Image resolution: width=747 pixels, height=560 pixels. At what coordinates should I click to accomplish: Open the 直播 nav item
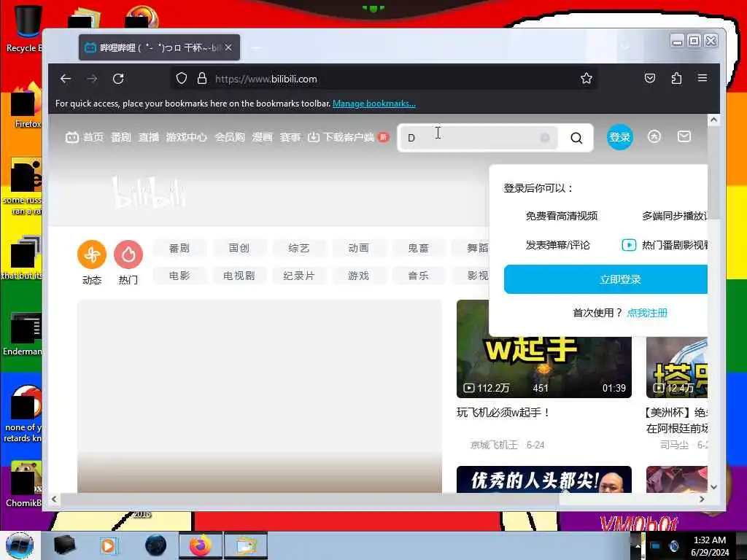pyautogui.click(x=149, y=138)
